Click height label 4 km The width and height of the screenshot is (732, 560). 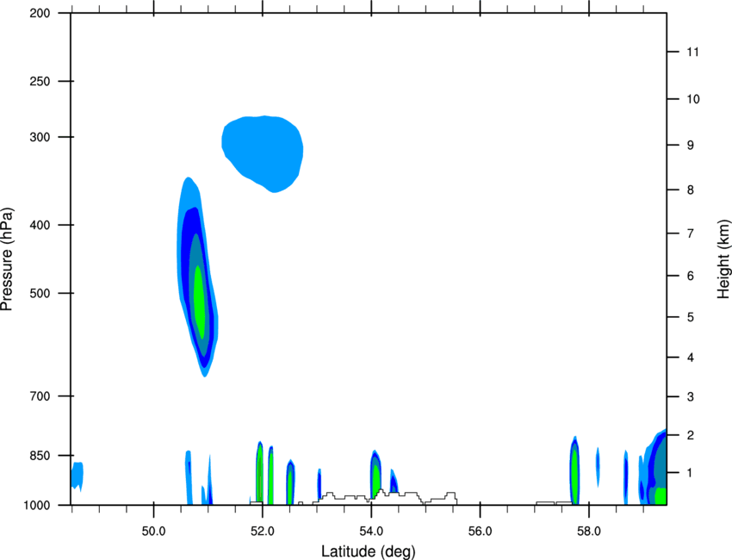tap(691, 358)
